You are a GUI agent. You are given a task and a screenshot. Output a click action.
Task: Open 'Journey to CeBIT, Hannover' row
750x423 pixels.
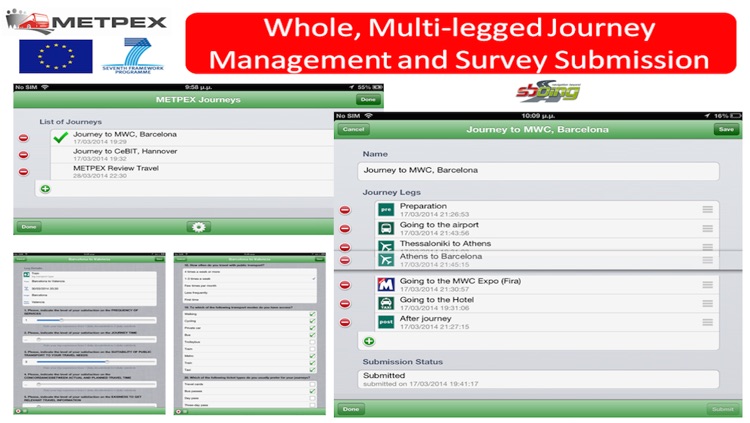click(x=192, y=155)
